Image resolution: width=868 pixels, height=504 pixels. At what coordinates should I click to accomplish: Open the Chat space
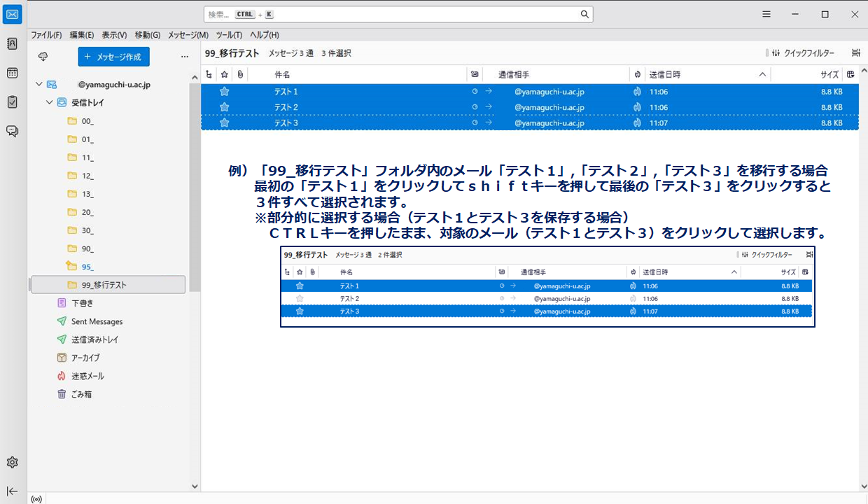point(12,131)
